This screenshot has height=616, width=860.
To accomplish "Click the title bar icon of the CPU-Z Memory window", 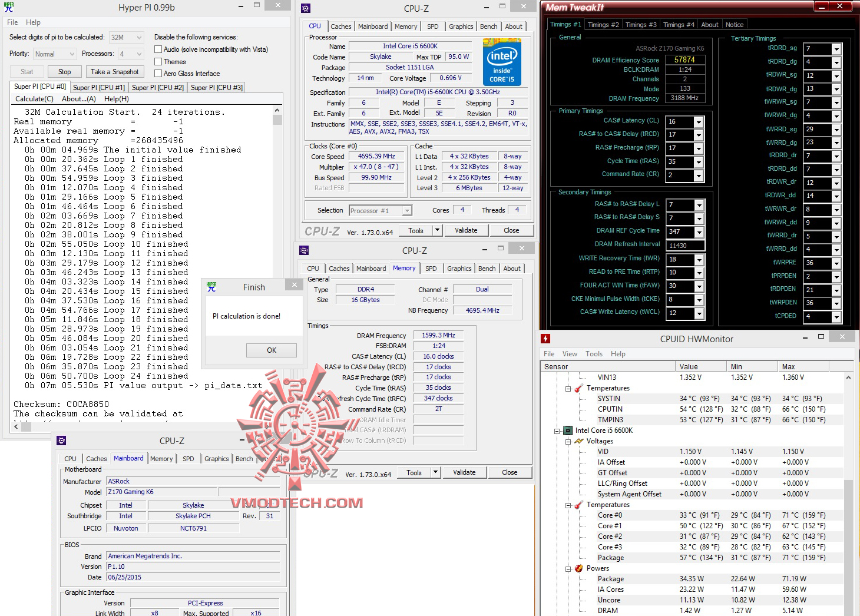I will coord(304,250).
